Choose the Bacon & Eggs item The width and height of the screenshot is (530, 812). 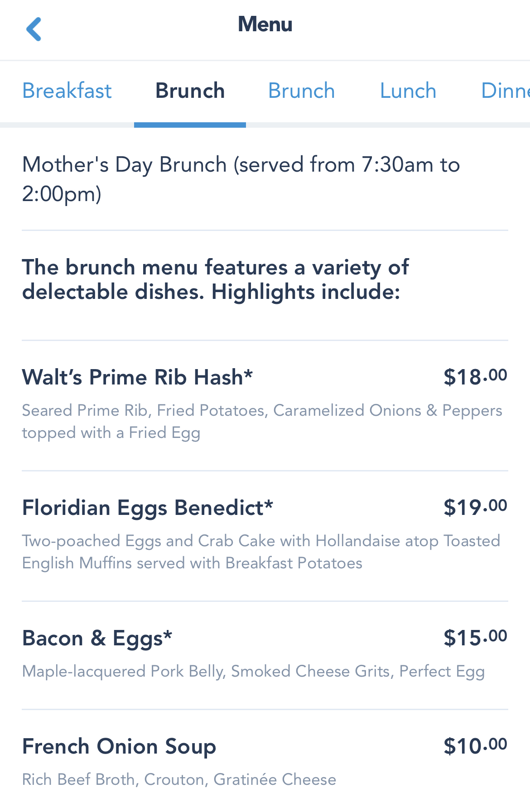97,638
